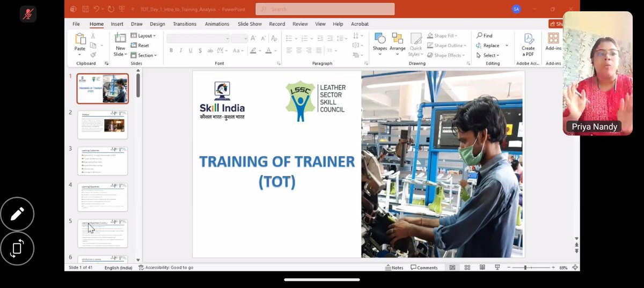Open the font name combo box
The image size is (644, 288).
(198, 38)
